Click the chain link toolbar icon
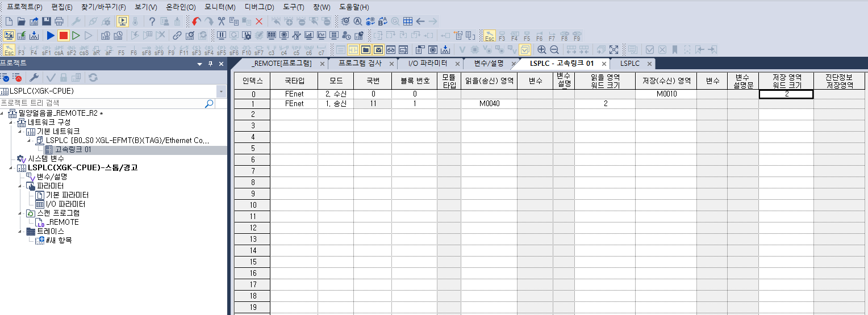The width and height of the screenshot is (868, 315). click(x=177, y=36)
